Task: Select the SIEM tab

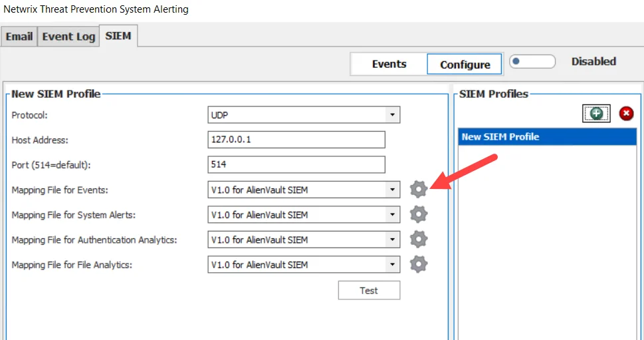Action: click(118, 36)
